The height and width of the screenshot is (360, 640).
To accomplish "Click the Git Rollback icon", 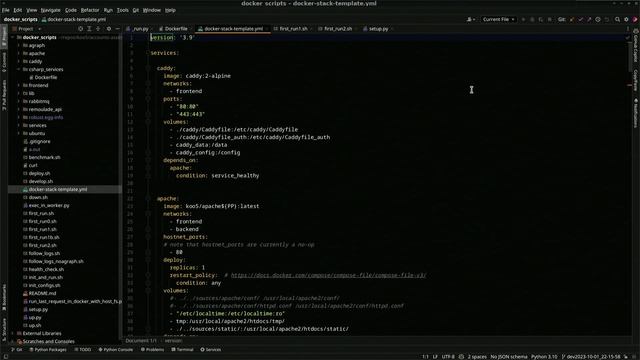I will tap(607, 19).
